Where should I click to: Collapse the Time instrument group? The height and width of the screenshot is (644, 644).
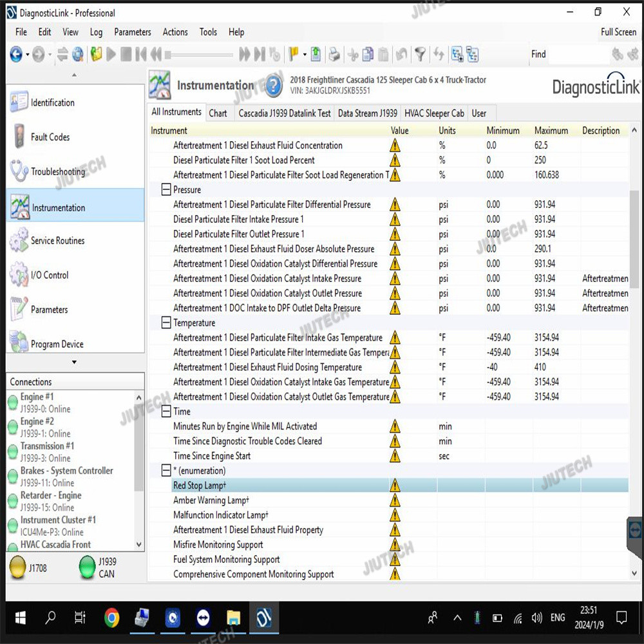point(166,412)
